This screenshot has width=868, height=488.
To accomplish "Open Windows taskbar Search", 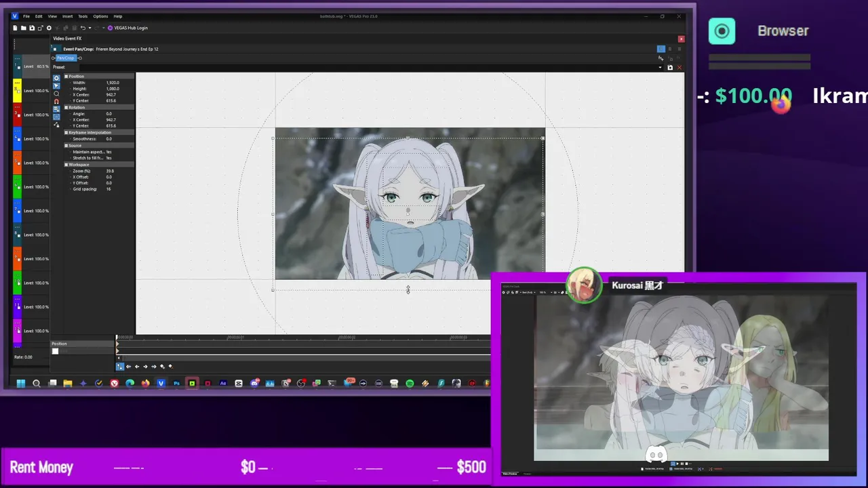I will [37, 384].
